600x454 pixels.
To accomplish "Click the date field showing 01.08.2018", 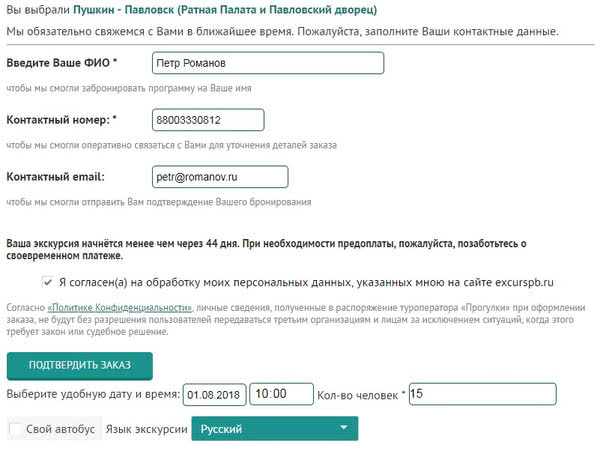I will pyautogui.click(x=214, y=394).
